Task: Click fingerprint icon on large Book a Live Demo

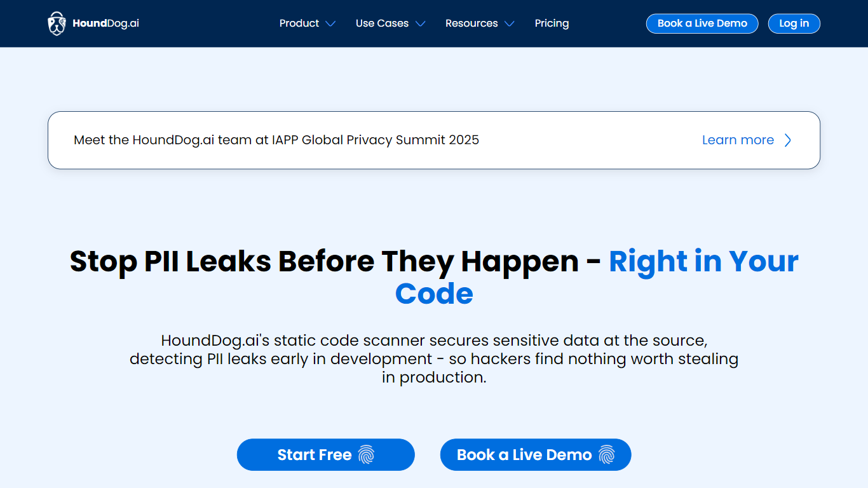Action: click(607, 455)
